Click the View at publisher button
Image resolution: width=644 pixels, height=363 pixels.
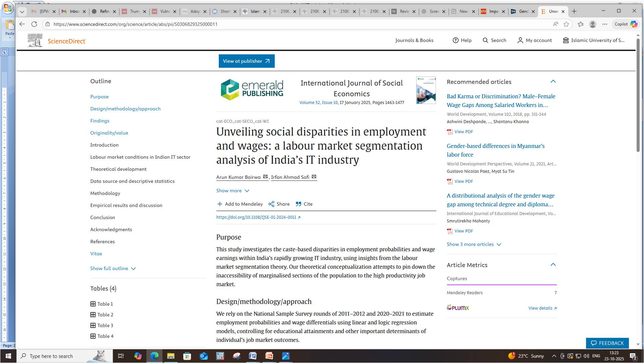point(247,61)
